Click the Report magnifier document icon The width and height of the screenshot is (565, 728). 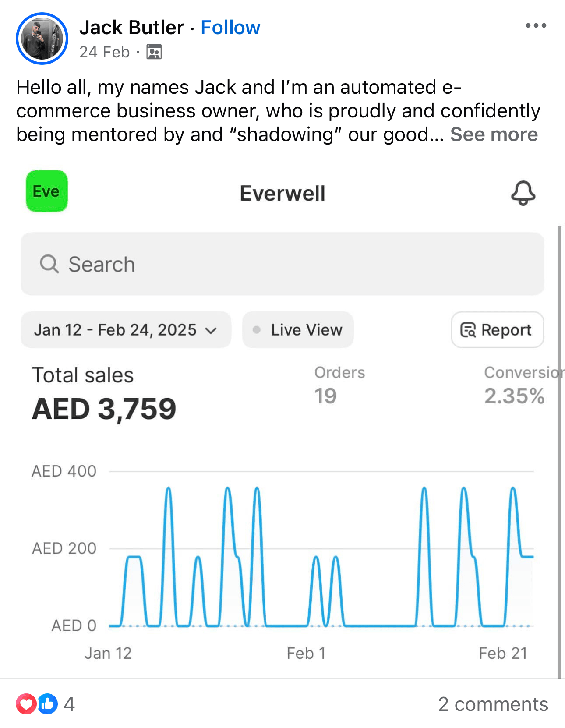pos(468,330)
